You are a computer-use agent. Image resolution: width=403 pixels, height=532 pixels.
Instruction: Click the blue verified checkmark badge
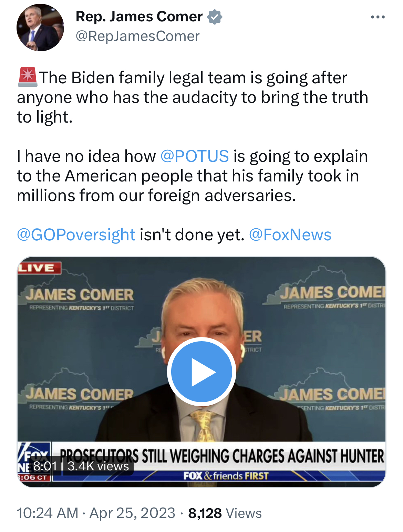pos(215,17)
